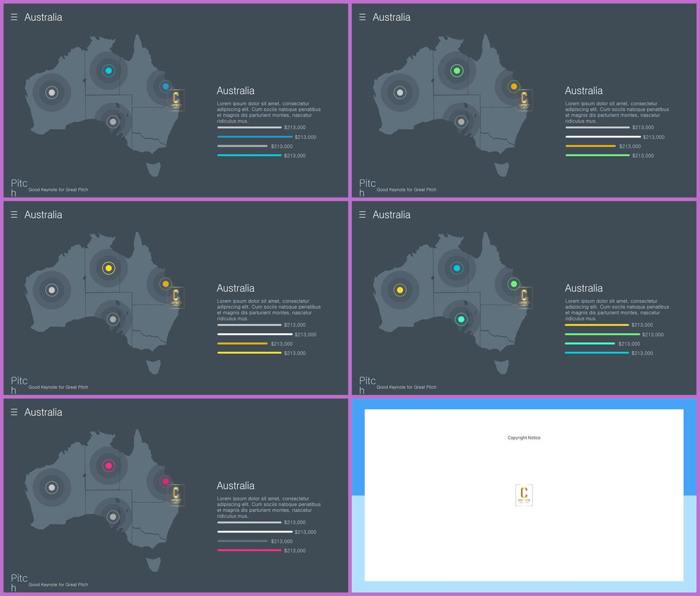Image resolution: width=700 pixels, height=596 pixels.
Task: Open the Copyright Notice slide thumbnail
Action: click(524, 495)
